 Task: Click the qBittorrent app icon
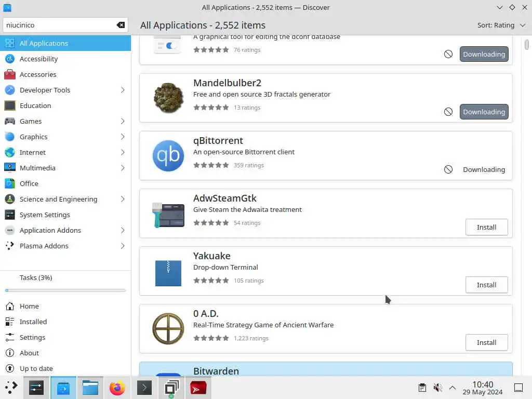pyautogui.click(x=168, y=156)
